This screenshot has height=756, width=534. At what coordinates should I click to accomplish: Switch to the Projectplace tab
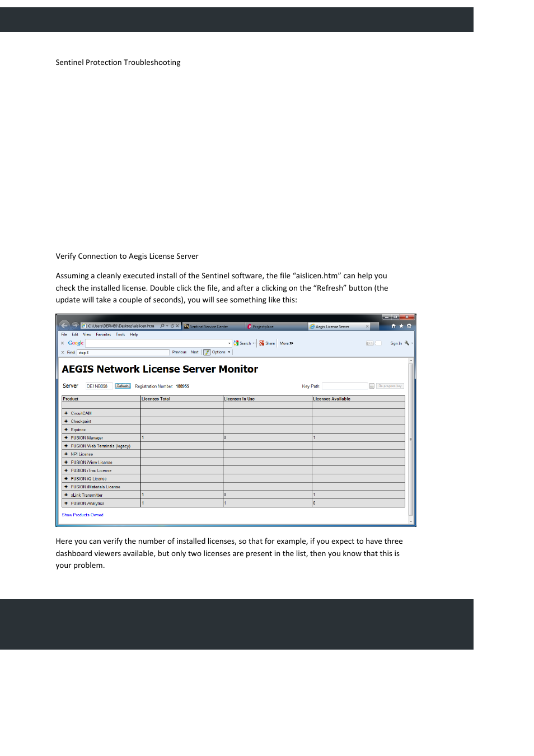(277, 326)
